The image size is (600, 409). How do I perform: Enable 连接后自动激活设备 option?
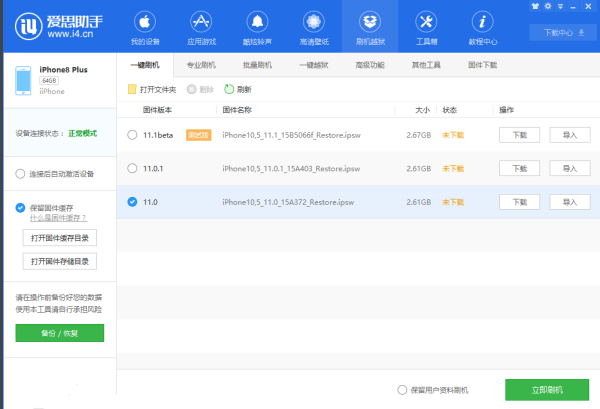(x=21, y=173)
